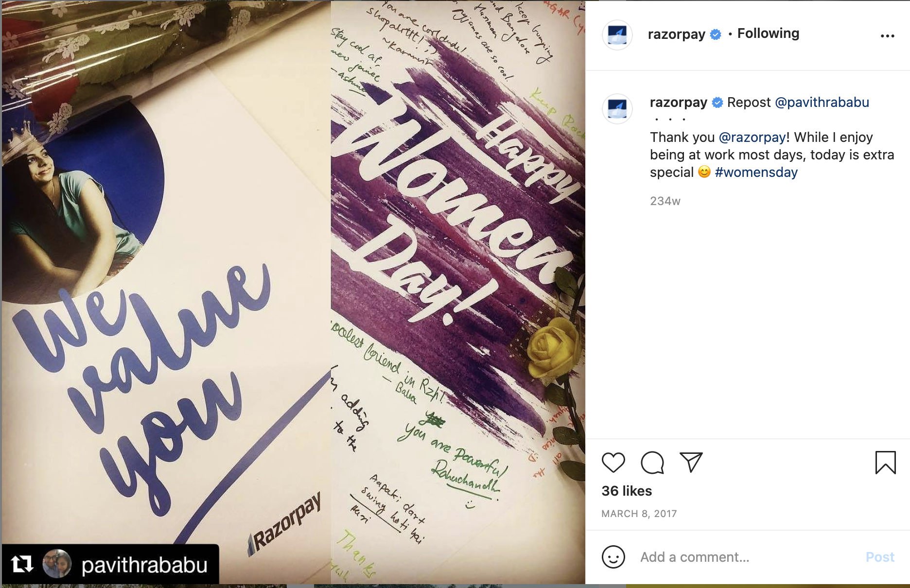This screenshot has width=910, height=588.
Task: Open the three-dot more options menu
Action: coord(887,35)
